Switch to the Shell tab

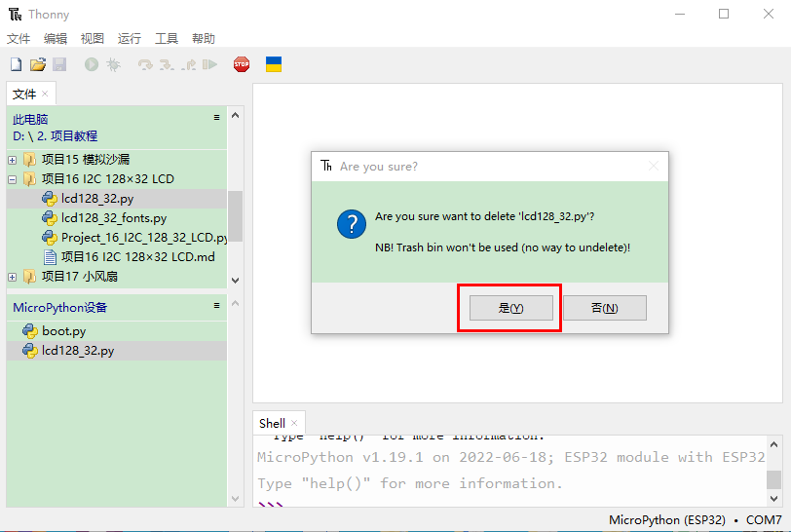click(x=273, y=423)
